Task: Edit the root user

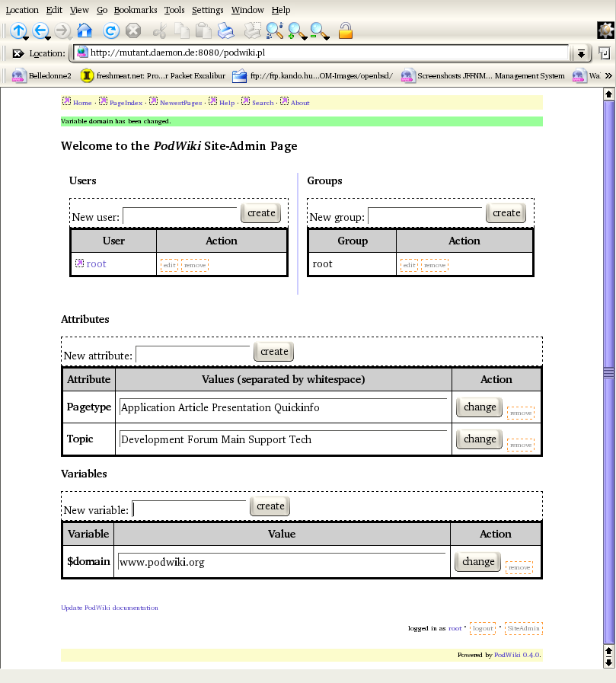Action: pyautogui.click(x=170, y=265)
